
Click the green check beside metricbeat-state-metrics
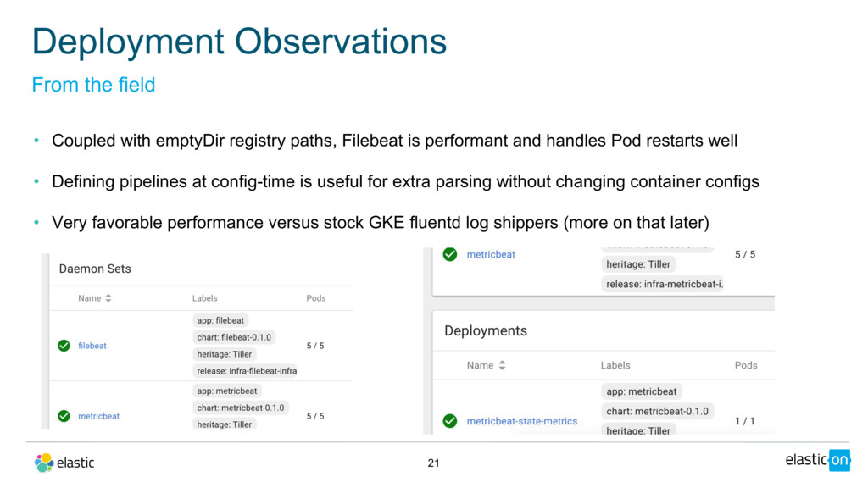[450, 421]
